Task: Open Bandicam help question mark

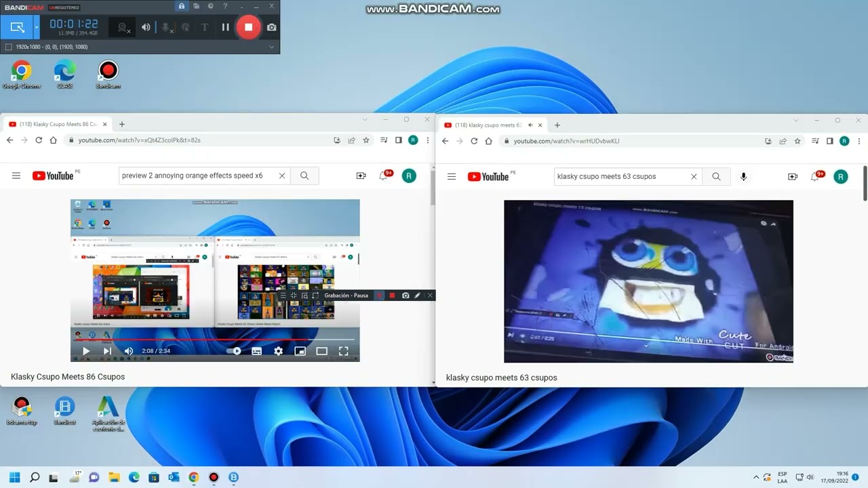Action: click(x=226, y=6)
